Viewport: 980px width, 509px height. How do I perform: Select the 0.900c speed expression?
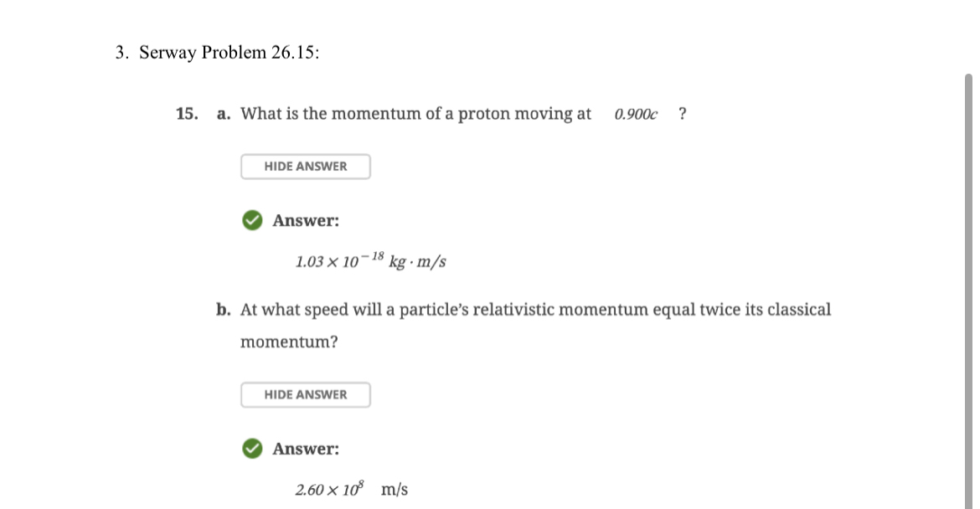[636, 115]
